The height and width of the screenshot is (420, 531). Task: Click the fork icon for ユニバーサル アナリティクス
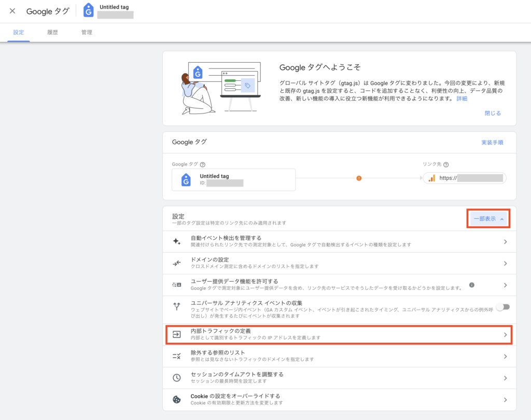[177, 306]
